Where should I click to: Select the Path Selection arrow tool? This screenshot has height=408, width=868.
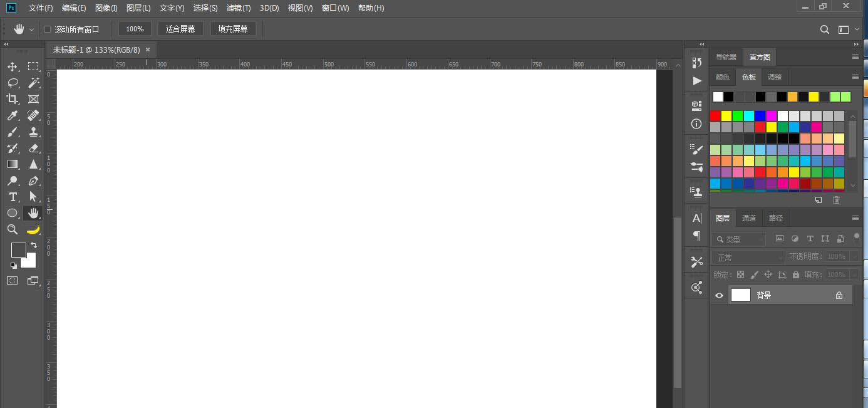point(33,197)
